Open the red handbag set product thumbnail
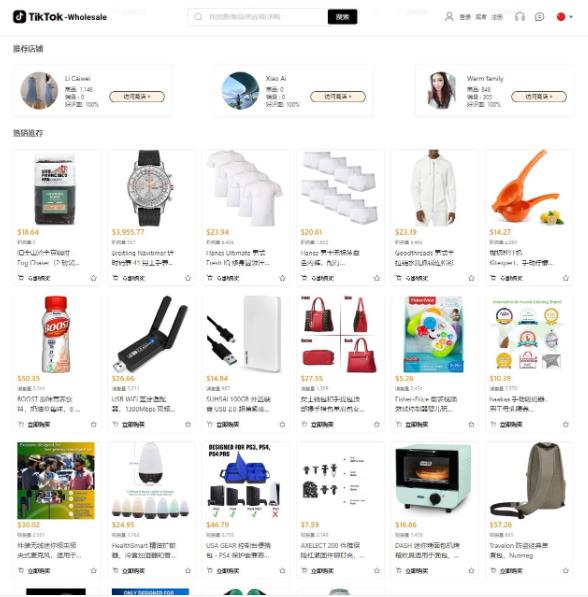 (x=340, y=334)
